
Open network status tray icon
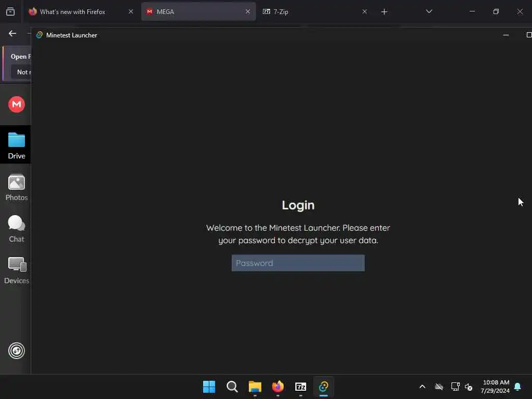[x=455, y=387]
